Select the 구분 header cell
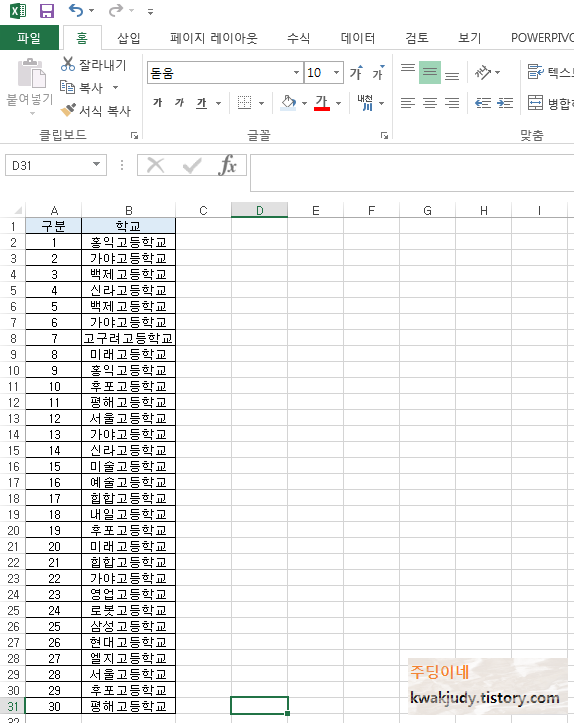The width and height of the screenshot is (575, 723). (x=53, y=226)
